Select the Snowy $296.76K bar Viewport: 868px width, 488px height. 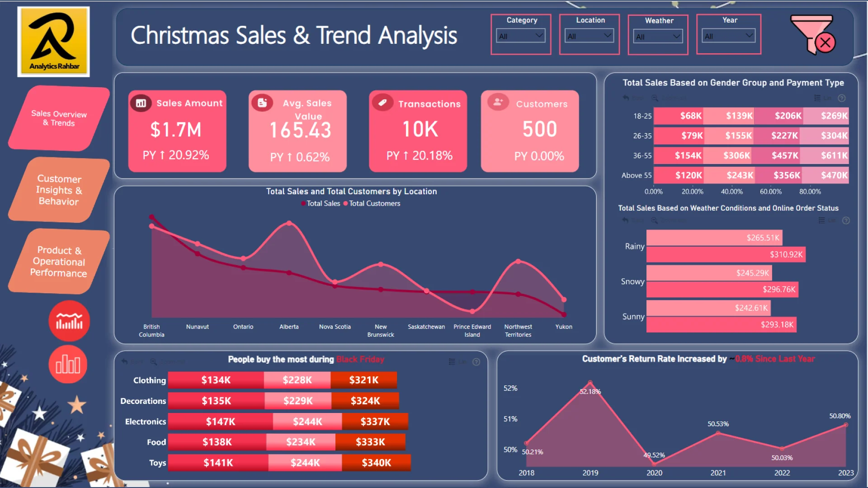[722, 289]
